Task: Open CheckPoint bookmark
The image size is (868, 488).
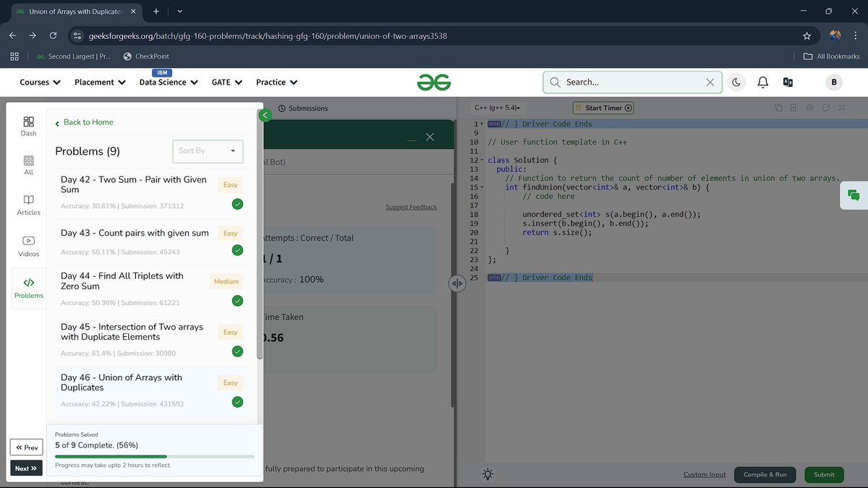Action: (146, 56)
